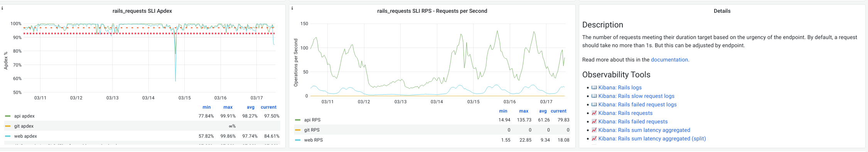Sort RPS legend by current column
The width and height of the screenshot is (868, 152).
[x=558, y=111]
